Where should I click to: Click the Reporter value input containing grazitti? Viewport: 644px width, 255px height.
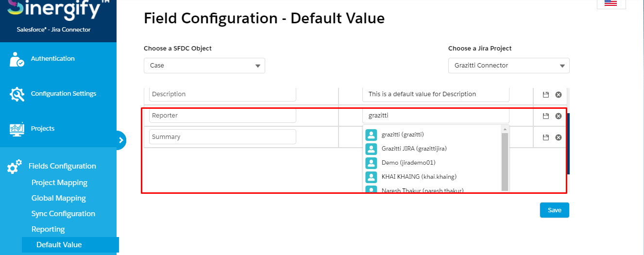436,116
